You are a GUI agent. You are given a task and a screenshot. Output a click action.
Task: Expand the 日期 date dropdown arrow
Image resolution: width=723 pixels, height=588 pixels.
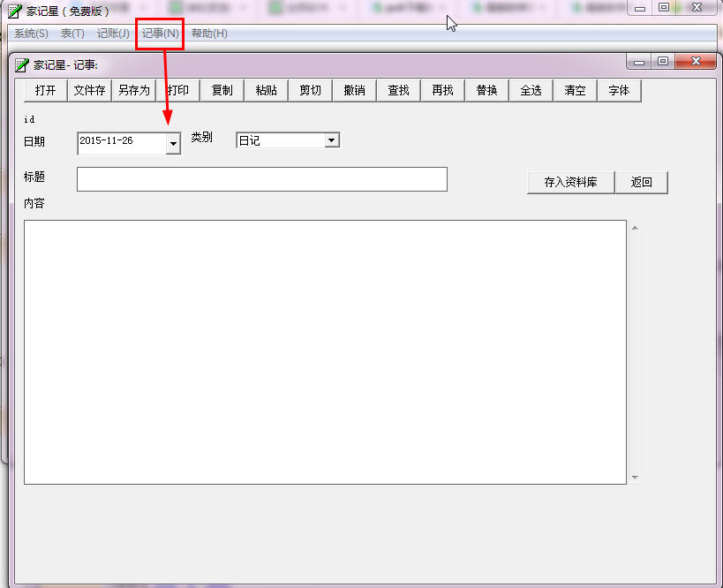(x=173, y=144)
